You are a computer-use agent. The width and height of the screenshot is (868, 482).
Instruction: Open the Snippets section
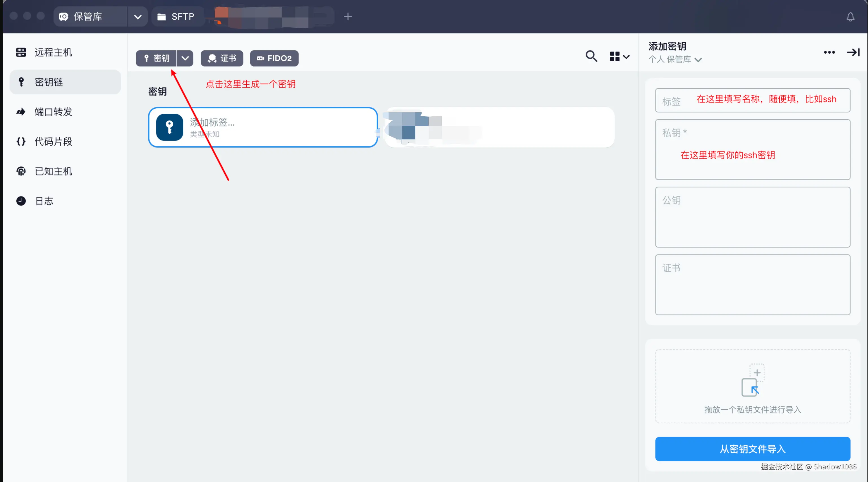pyautogui.click(x=53, y=142)
